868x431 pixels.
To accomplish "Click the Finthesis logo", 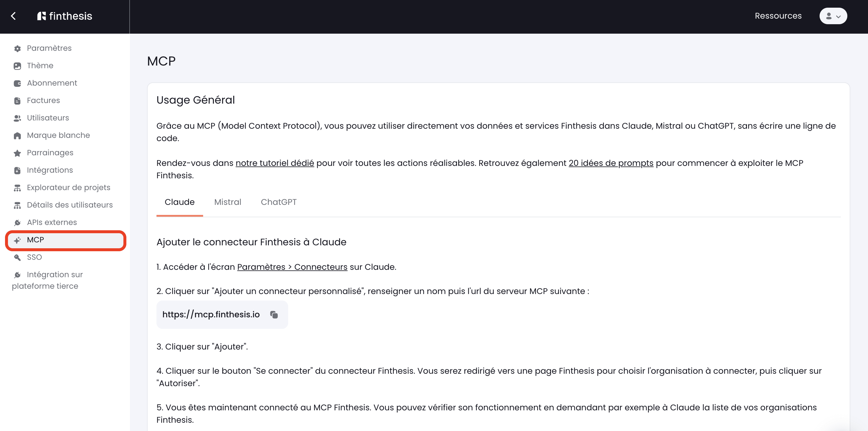I will [64, 16].
